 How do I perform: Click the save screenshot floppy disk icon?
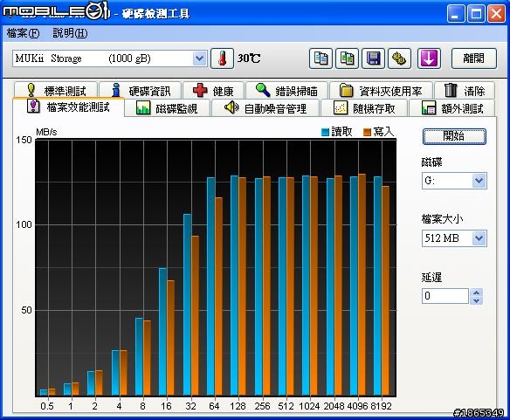coord(374,59)
